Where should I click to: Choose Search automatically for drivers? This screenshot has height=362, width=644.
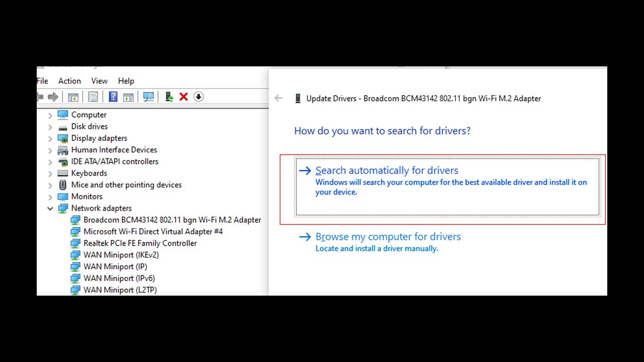coord(386,170)
